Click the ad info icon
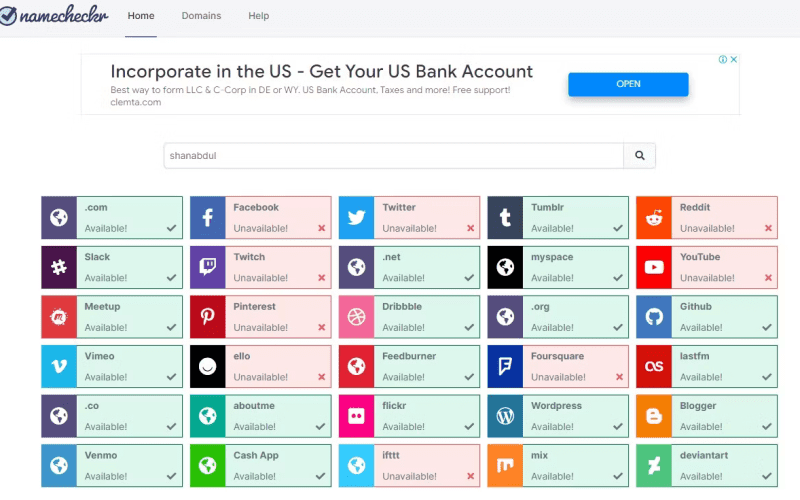800x500 pixels. pos(723,60)
